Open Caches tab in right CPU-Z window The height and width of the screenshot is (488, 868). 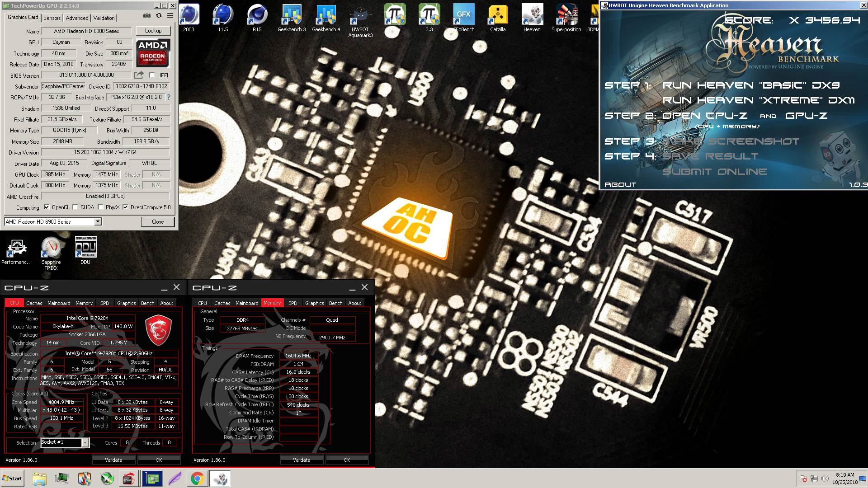(222, 303)
